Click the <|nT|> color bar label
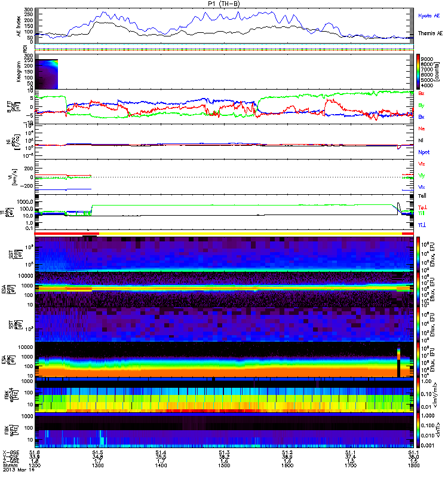 437,430
